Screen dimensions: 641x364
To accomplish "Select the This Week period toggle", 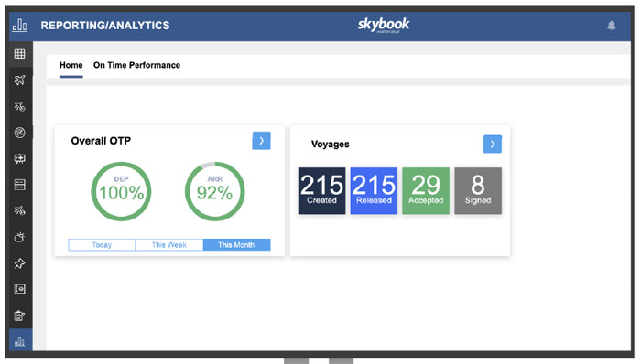I will [169, 245].
